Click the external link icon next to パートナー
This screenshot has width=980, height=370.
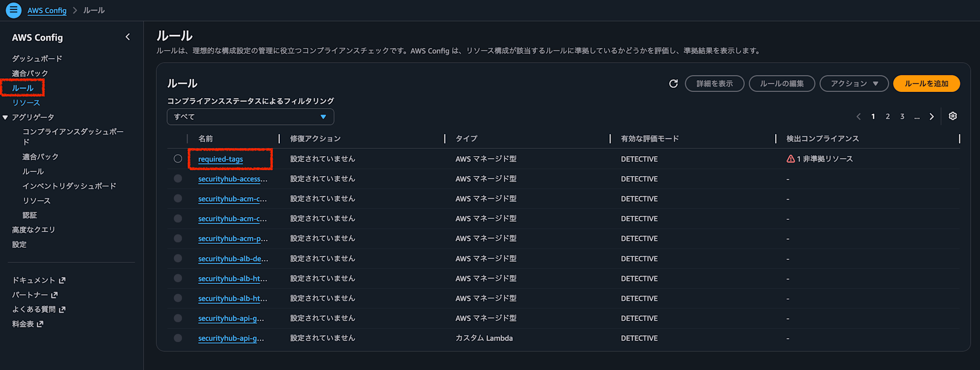coord(54,295)
